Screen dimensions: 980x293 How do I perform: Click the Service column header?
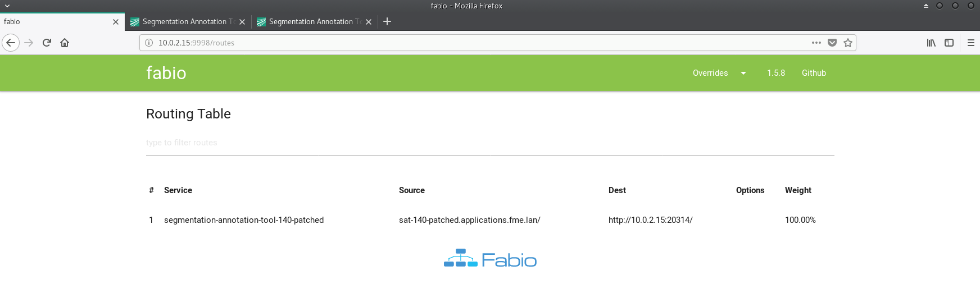[x=178, y=190]
